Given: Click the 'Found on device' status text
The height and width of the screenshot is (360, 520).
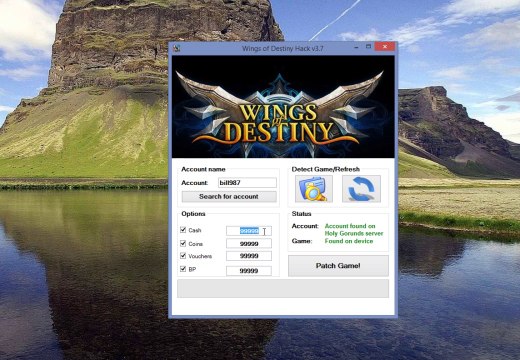Looking at the screenshot, I should tap(349, 241).
